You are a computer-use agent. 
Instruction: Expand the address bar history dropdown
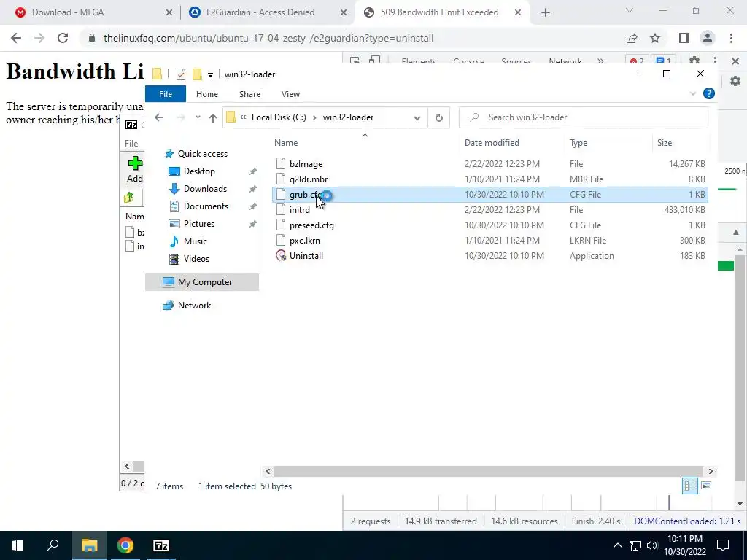pyautogui.click(x=417, y=117)
